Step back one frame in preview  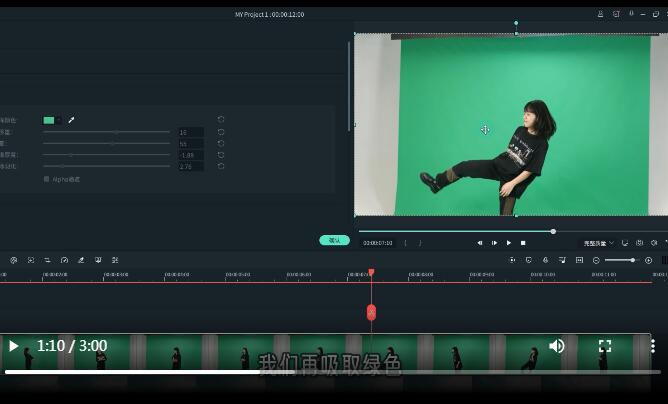point(480,243)
